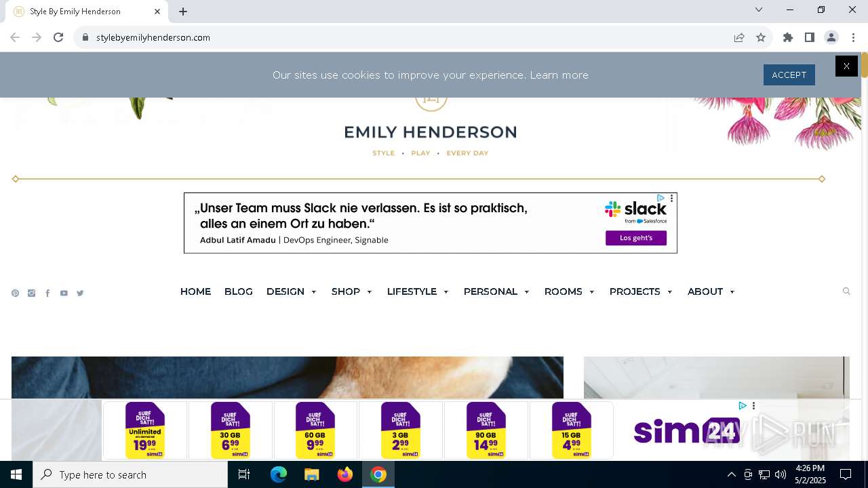868x488 pixels.
Task: Click the taskbar search box
Action: pos(130,474)
